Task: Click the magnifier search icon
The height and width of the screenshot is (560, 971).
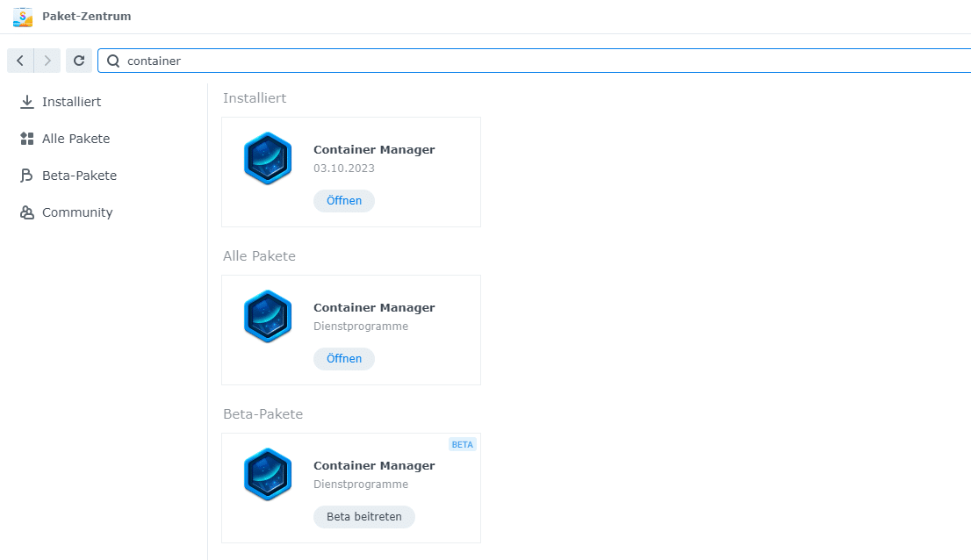Action: [x=113, y=61]
